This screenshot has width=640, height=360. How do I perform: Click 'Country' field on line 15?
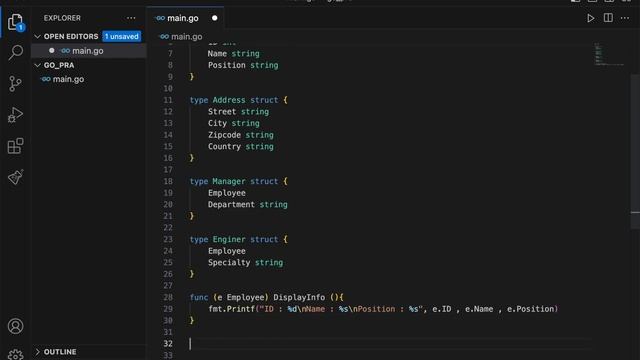tap(224, 147)
